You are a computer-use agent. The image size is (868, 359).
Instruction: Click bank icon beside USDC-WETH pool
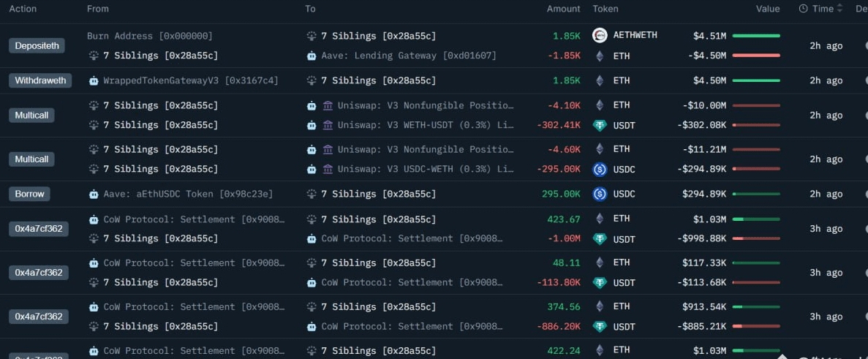pos(328,169)
